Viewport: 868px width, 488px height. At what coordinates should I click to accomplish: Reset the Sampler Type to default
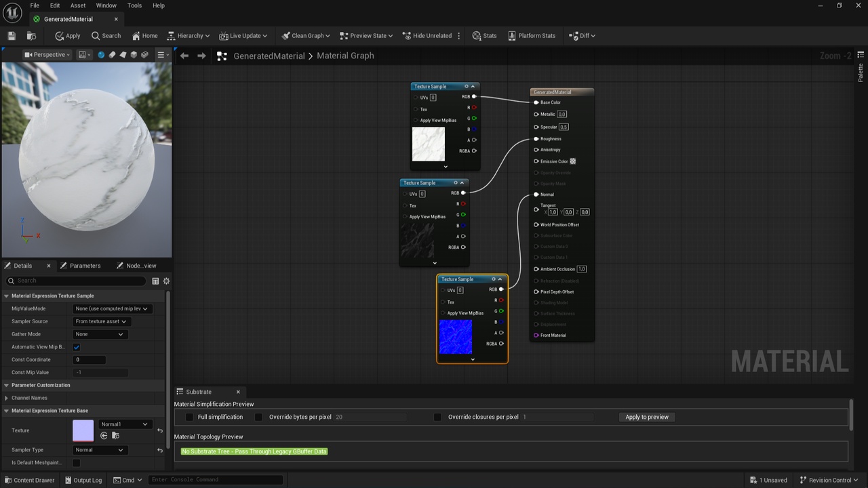(160, 450)
